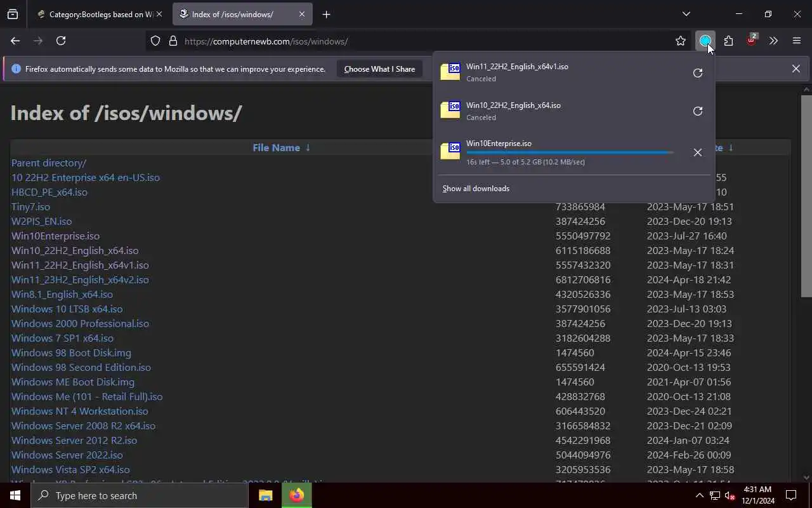Download Windows Me (101 - Retail Full).iso
This screenshot has width=812, height=508.
(87, 396)
